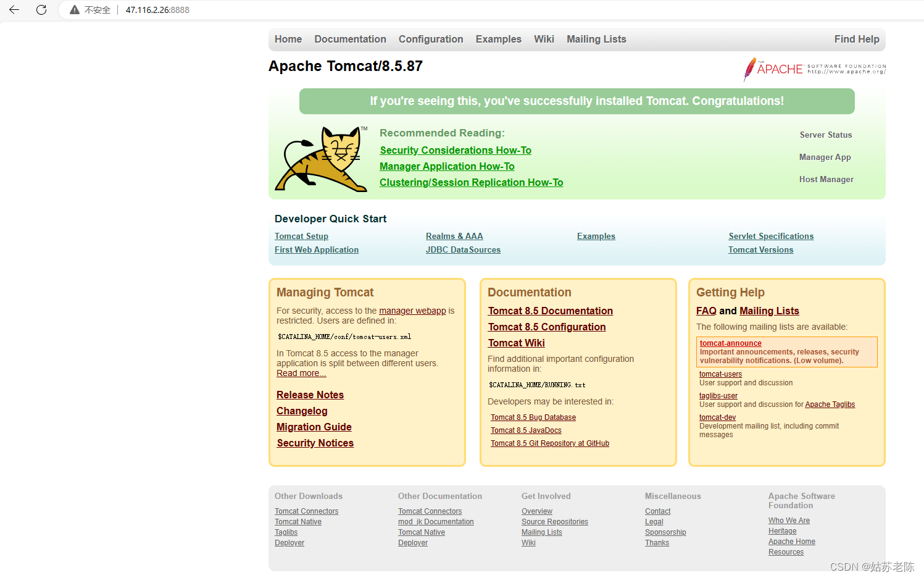Screen dimensions: 924x578
Task: Click the not-secure warning triangle icon
Action: tap(75, 10)
